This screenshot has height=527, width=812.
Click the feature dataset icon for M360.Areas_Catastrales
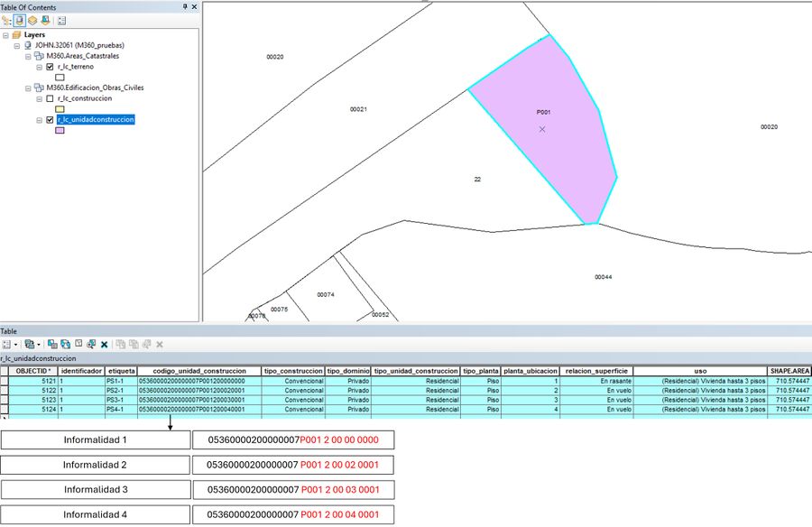point(39,56)
